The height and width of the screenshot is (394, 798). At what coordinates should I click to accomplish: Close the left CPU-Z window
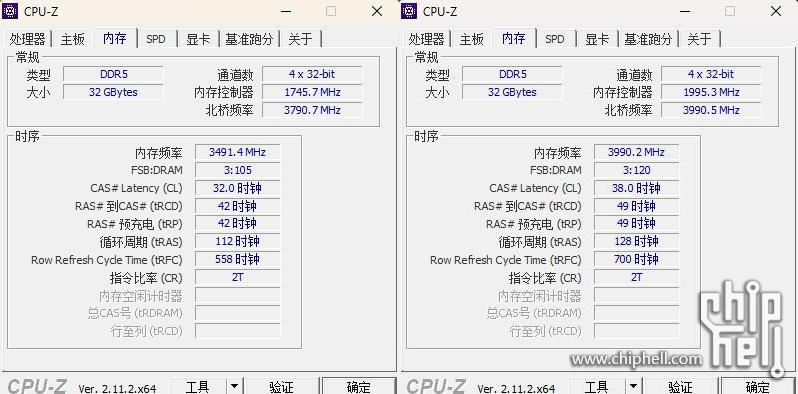point(377,11)
